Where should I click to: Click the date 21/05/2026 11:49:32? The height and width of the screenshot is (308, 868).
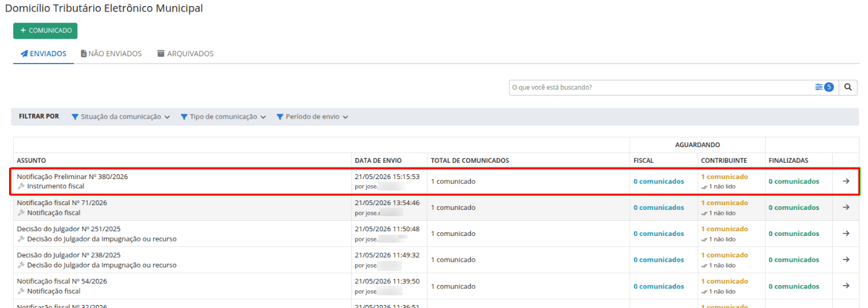387,255
